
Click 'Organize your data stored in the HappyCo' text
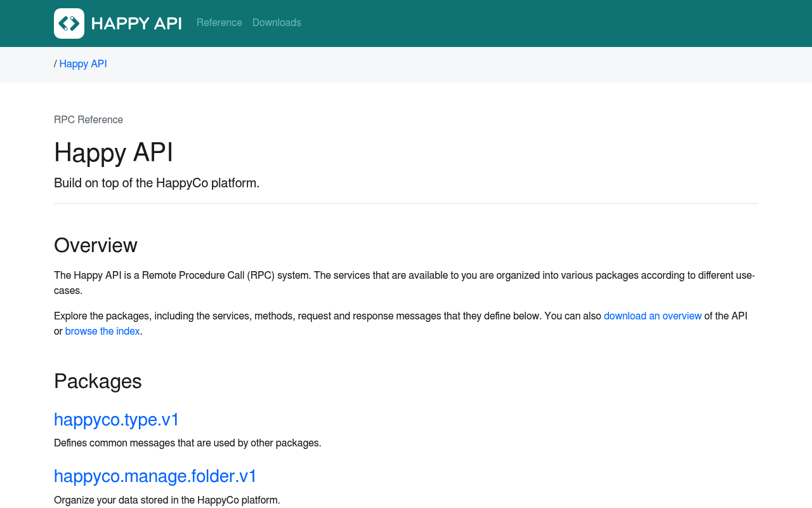[x=147, y=500]
